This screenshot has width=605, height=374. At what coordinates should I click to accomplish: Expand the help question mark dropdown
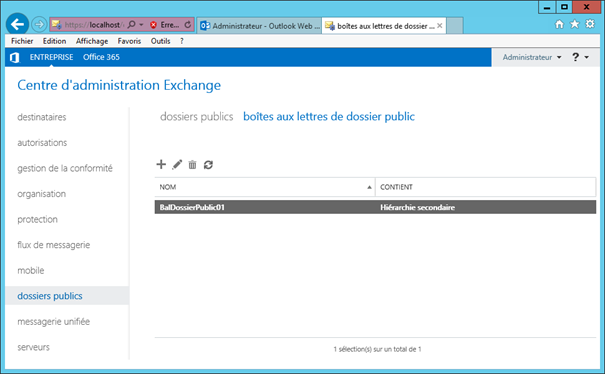pos(580,57)
